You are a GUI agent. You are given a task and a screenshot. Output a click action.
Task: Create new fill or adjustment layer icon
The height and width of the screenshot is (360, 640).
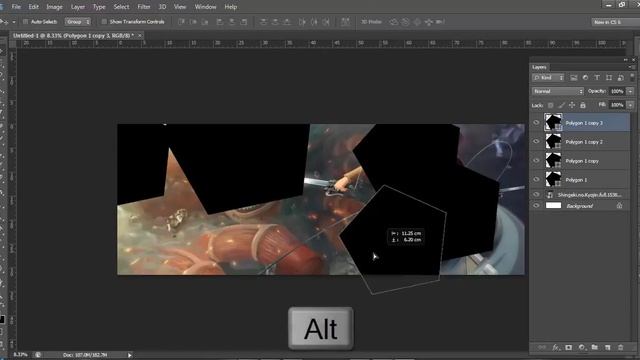click(x=582, y=347)
